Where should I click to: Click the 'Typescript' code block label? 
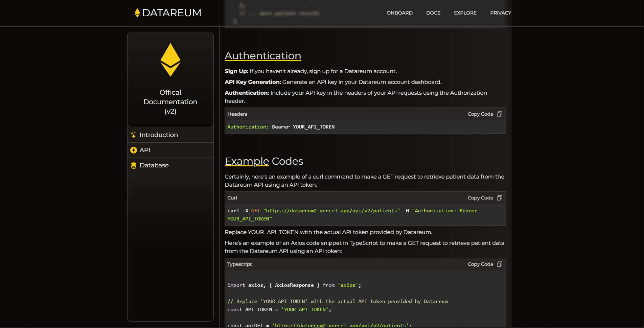tap(239, 264)
